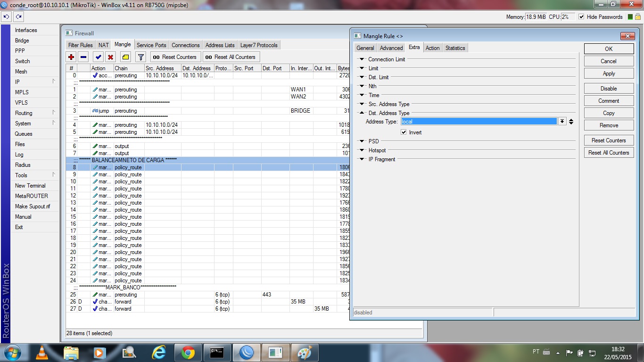
Task: Click the Apply button
Action: (x=609, y=74)
